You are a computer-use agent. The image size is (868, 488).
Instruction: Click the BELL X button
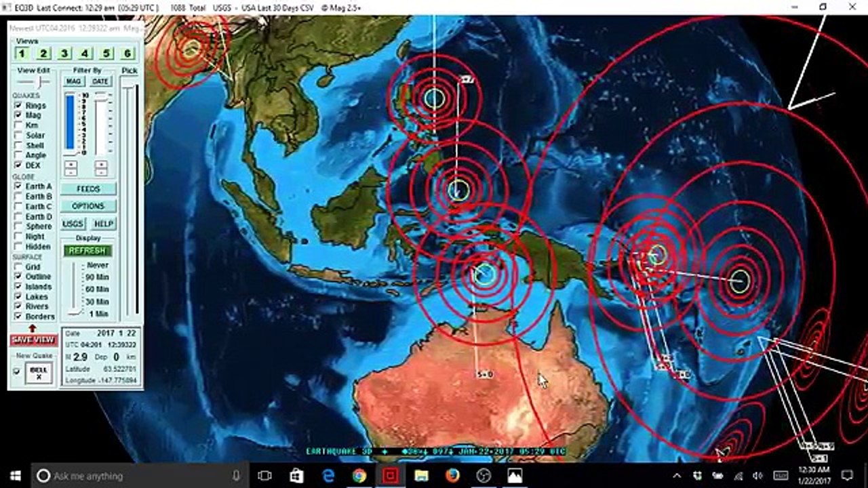(x=39, y=373)
